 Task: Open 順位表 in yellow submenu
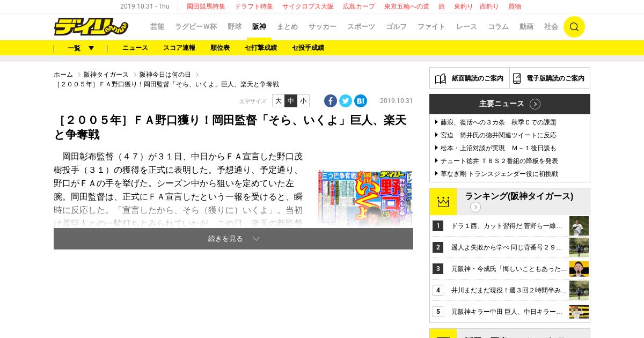pyautogui.click(x=220, y=48)
